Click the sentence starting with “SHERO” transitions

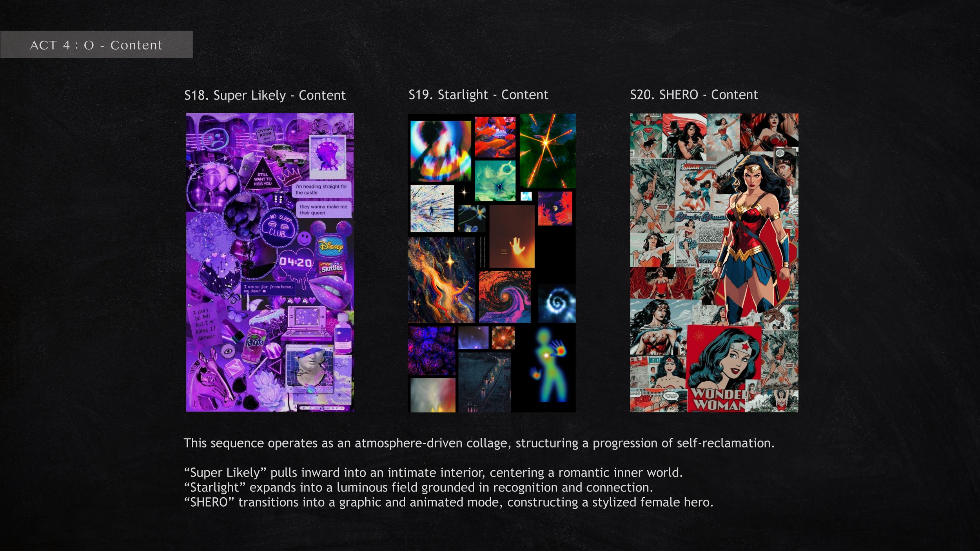click(x=448, y=502)
